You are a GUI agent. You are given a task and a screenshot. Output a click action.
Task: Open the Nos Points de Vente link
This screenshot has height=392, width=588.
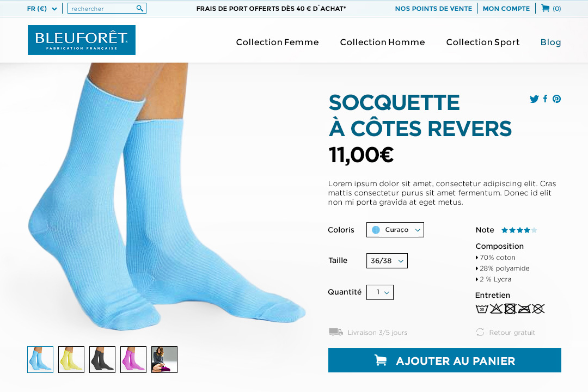433,8
